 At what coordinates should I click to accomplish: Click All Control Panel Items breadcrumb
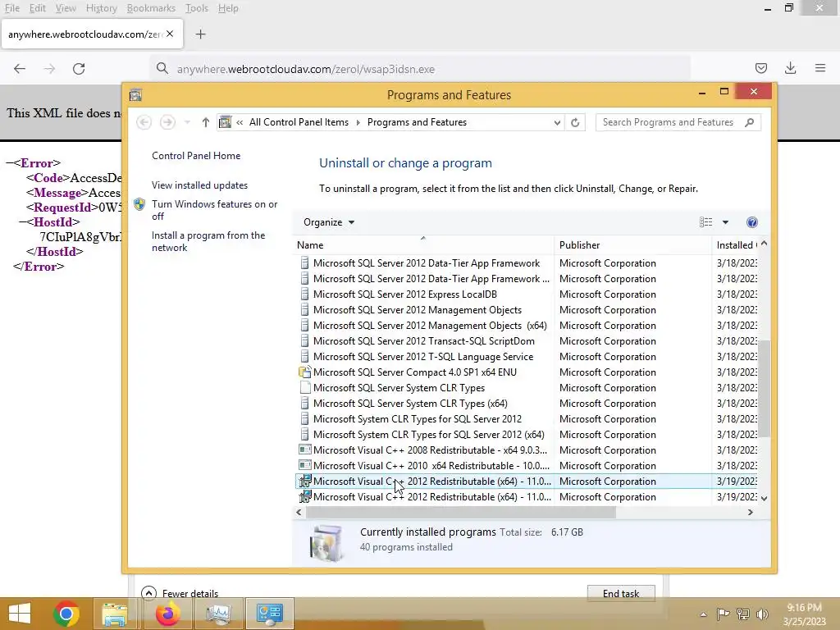tap(299, 122)
